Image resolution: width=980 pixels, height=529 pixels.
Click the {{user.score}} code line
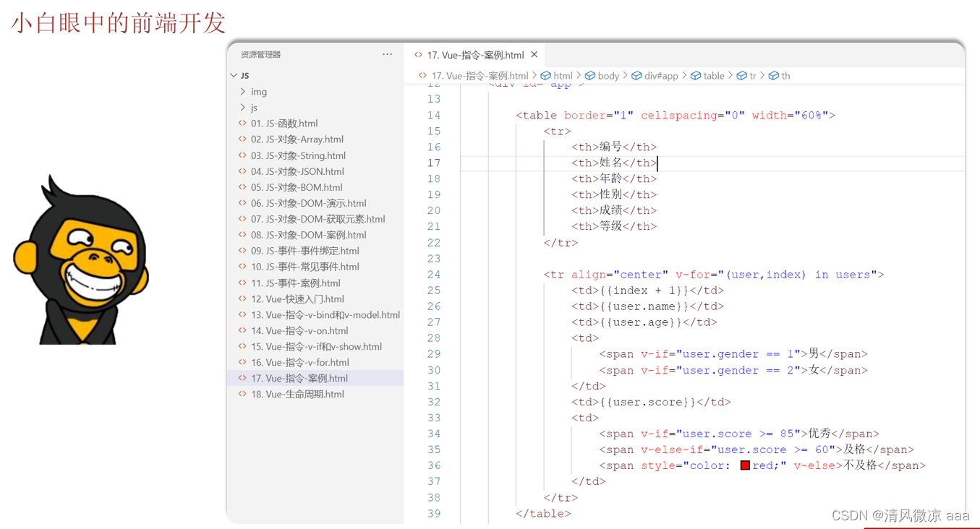[x=651, y=402]
